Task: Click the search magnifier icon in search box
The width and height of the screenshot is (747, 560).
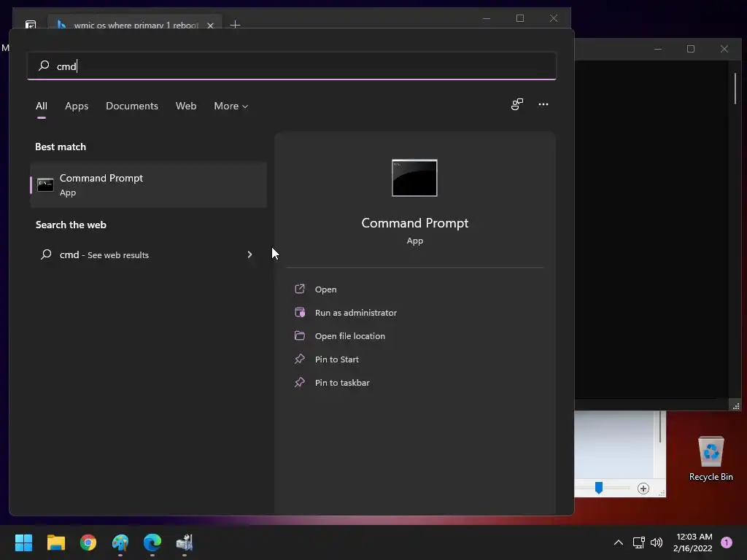Action: click(44, 65)
